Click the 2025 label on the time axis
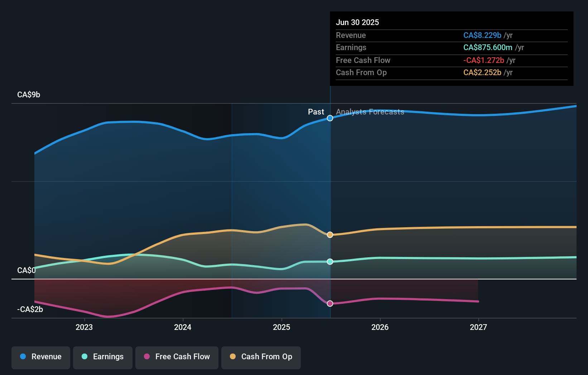This screenshot has height=375, width=588. 281,327
